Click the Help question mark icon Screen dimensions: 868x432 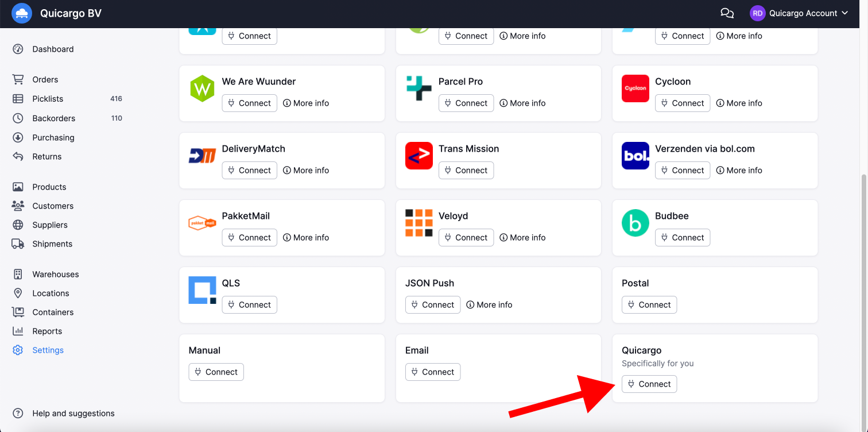[18, 413]
